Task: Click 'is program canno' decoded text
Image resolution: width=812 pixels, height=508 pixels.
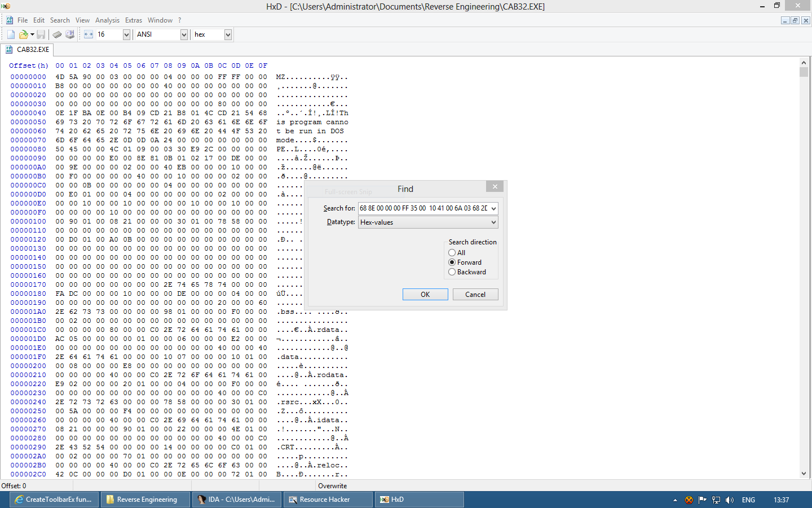Action: point(312,122)
